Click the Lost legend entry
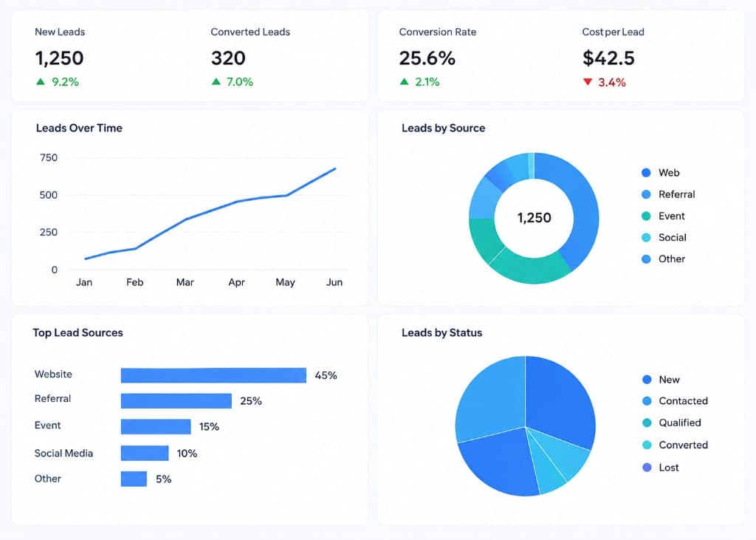Image resolution: width=756 pixels, height=540 pixels. [x=661, y=468]
